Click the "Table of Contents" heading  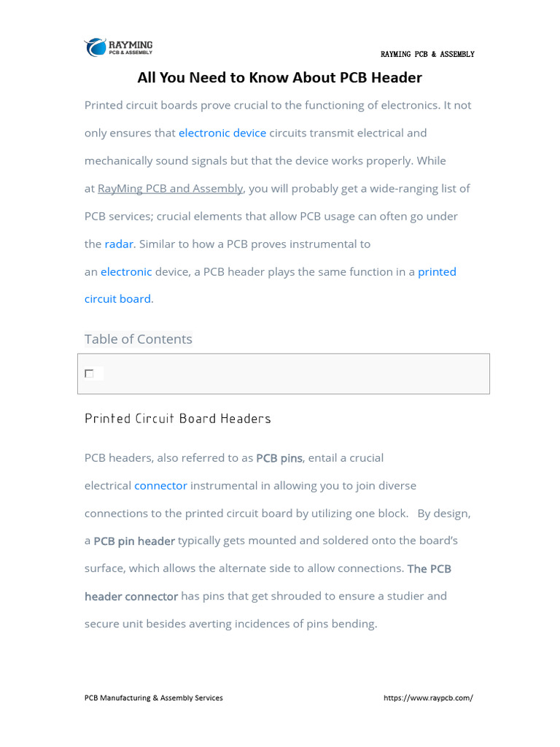click(x=139, y=338)
